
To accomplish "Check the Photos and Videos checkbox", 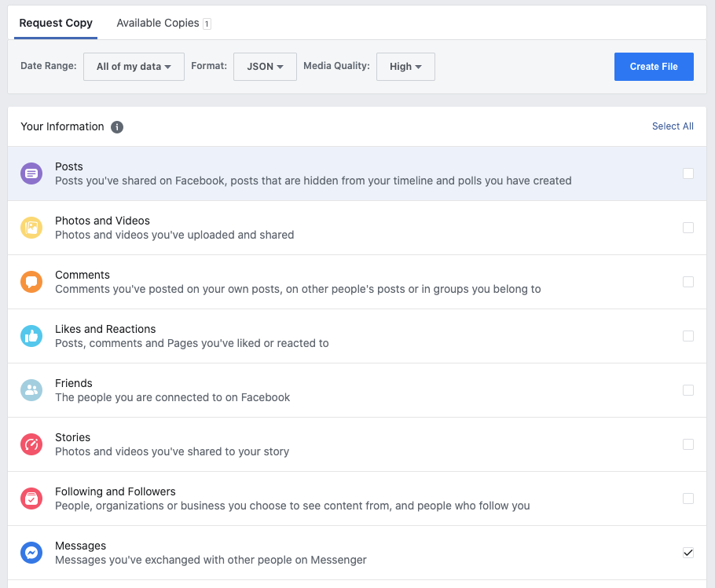I will [x=688, y=228].
